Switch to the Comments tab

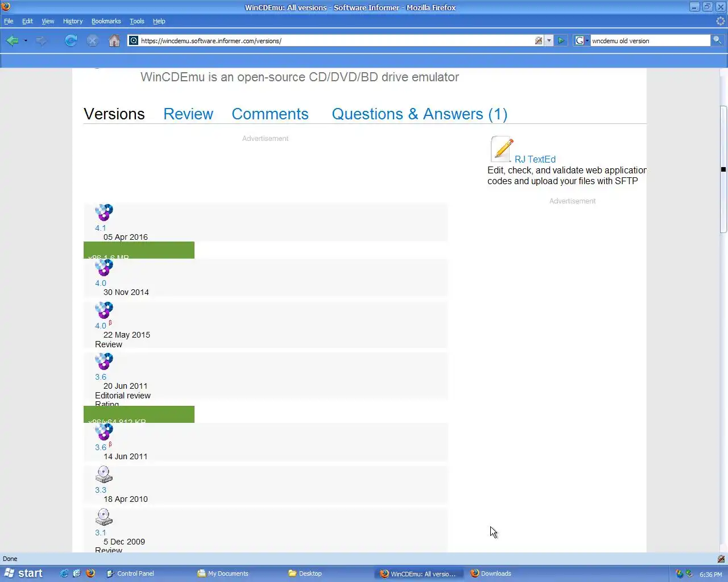pos(270,114)
